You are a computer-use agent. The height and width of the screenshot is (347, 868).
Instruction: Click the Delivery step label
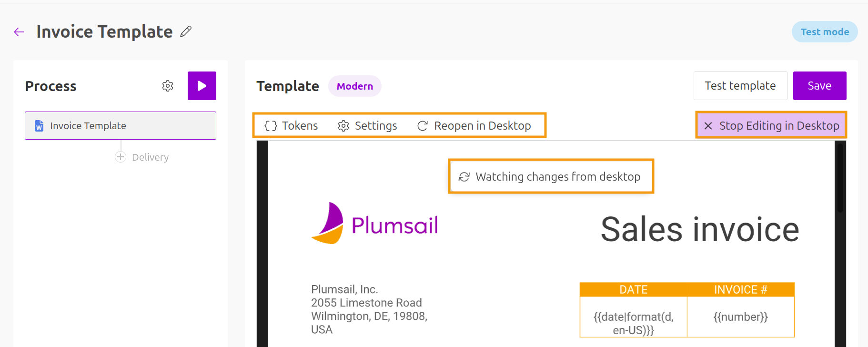150,157
